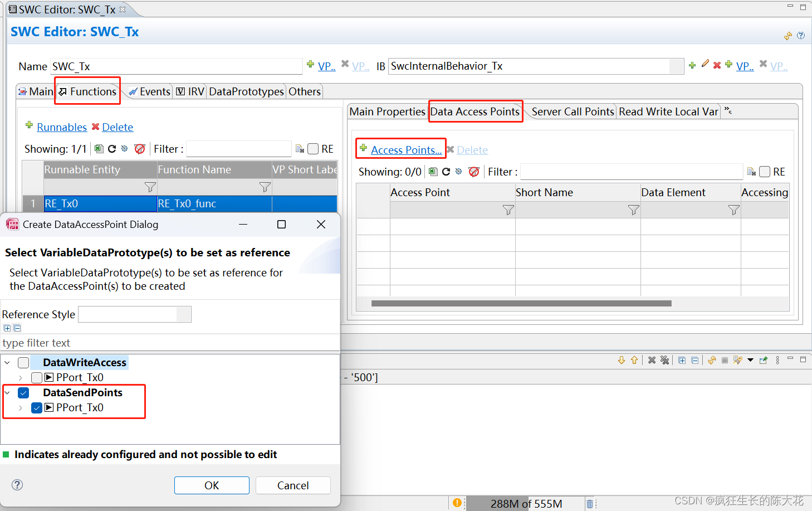Collapse all icon in bottom console toolbar
This screenshot has height=511, width=812.
(694, 360)
